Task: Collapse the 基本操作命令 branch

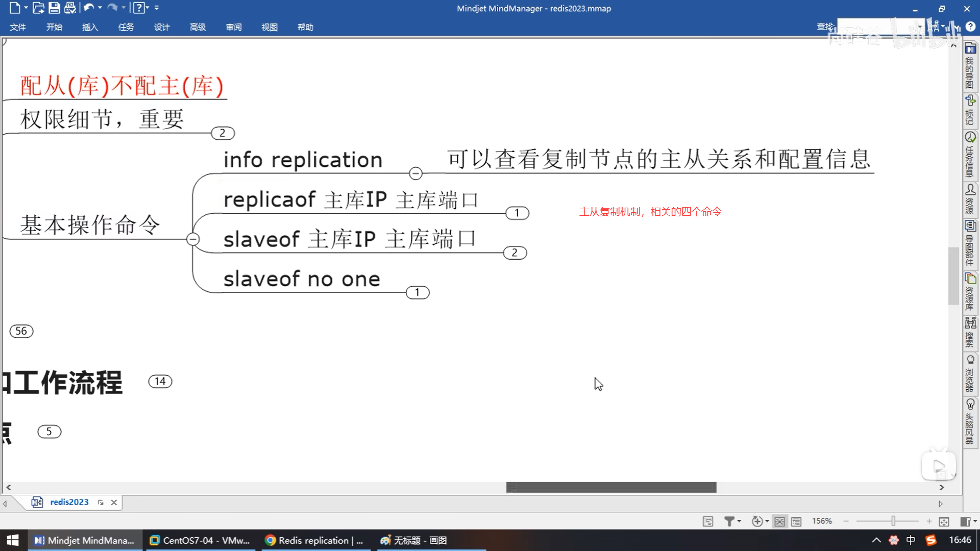Action: pyautogui.click(x=193, y=239)
